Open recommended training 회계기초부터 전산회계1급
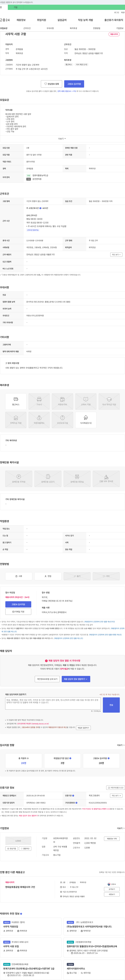This screenshot has height=980, width=125. 29,969
